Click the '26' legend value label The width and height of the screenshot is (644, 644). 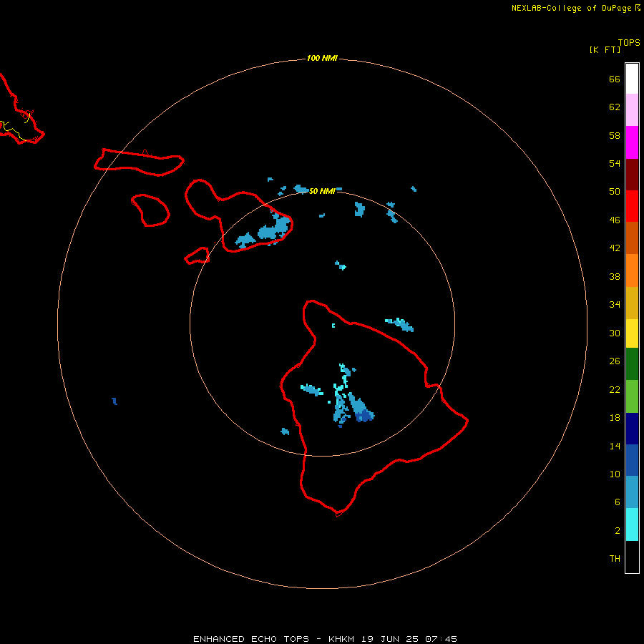pyautogui.click(x=615, y=361)
